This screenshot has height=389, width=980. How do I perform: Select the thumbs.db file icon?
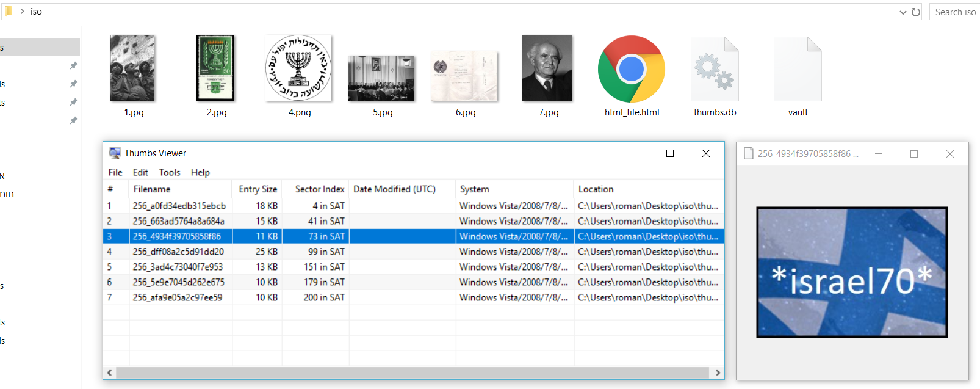click(715, 68)
